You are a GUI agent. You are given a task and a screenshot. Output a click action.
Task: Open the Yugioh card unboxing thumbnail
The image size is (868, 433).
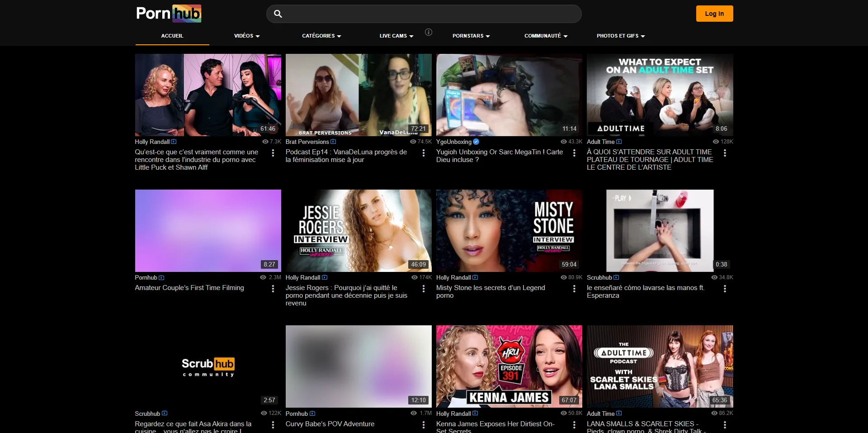pos(509,95)
